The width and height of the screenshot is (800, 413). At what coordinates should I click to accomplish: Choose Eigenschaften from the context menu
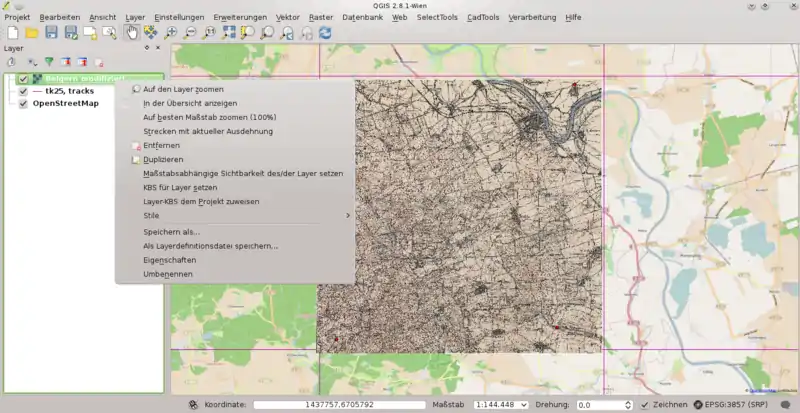click(x=169, y=259)
